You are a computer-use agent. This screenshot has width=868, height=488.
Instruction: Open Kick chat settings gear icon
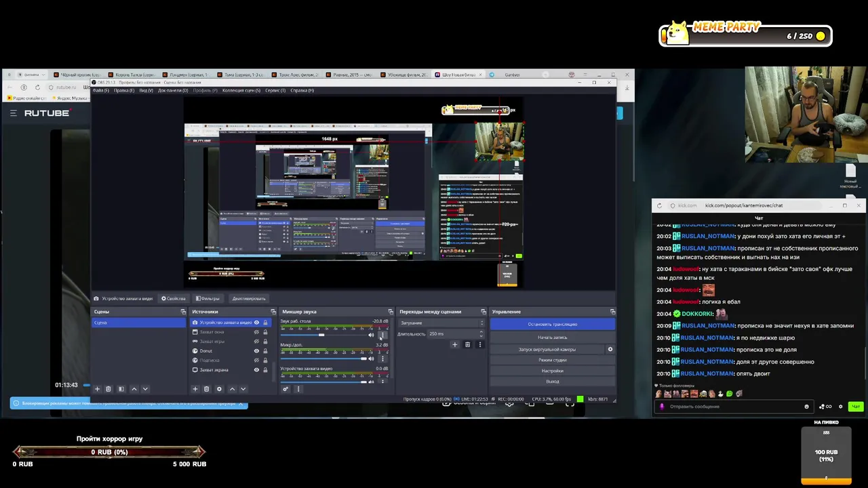coord(841,407)
